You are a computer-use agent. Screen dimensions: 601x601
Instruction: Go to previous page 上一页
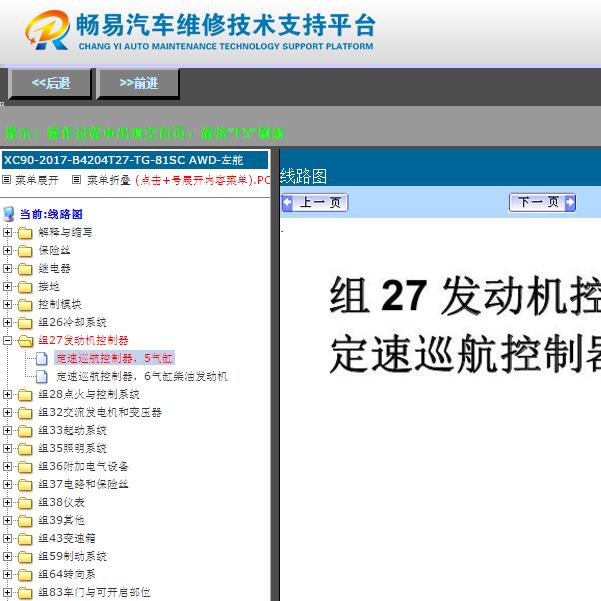click(315, 202)
